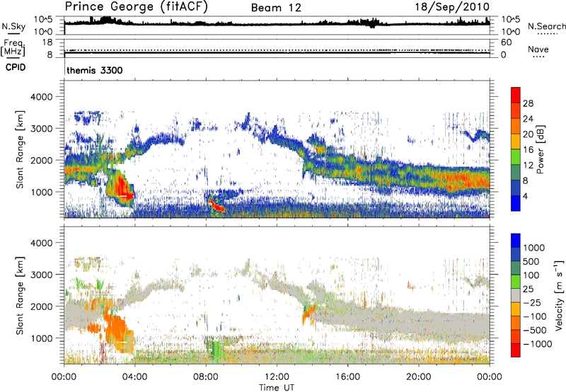Screen dimensions: 566x392
Task: Click the '1000' range tick of the velocity panel
Action: coord(42,338)
